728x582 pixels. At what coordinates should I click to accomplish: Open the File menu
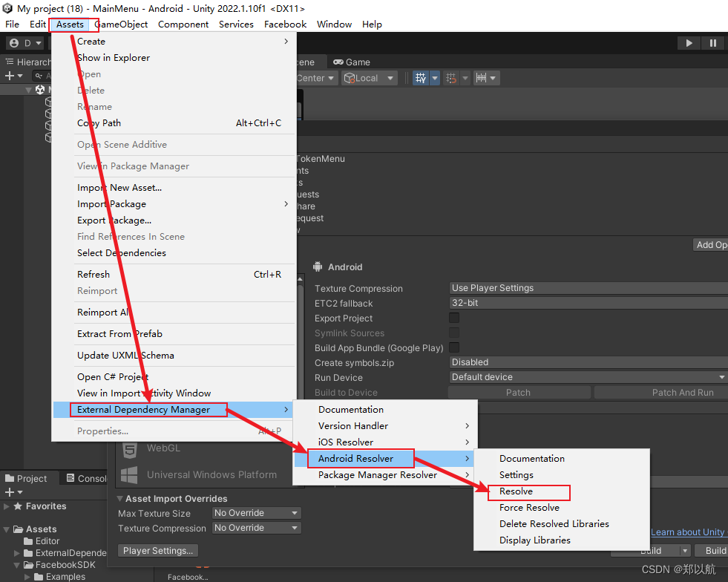[12, 24]
